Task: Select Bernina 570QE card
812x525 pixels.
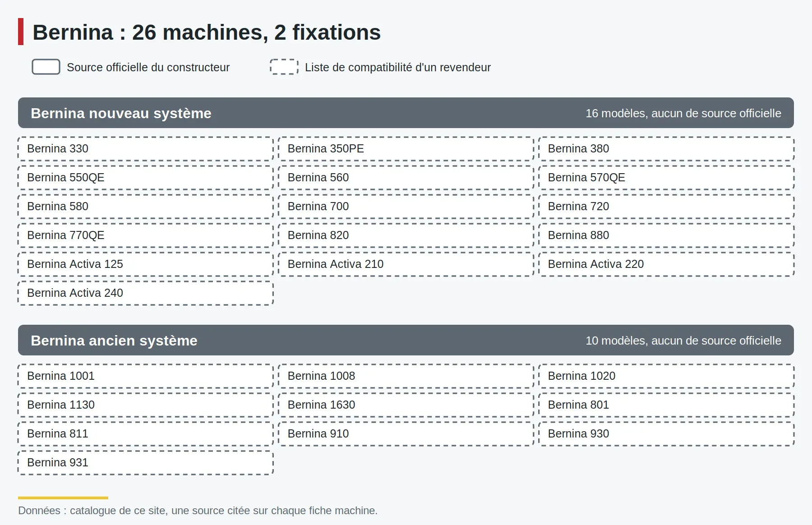Action: [666, 178]
